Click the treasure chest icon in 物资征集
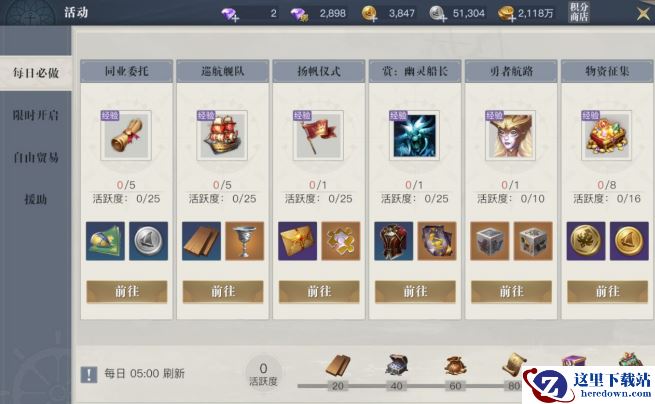The width and height of the screenshot is (655, 404). tap(607, 135)
